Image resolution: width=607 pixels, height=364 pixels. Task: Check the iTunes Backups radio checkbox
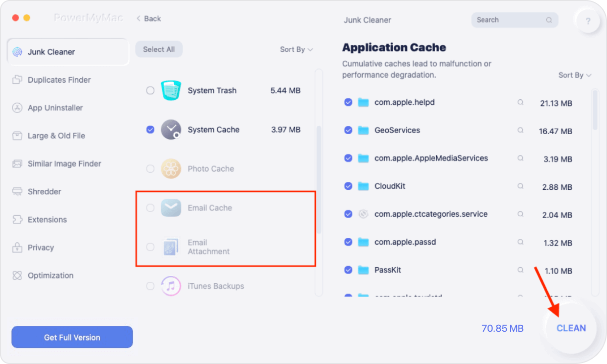tap(150, 286)
